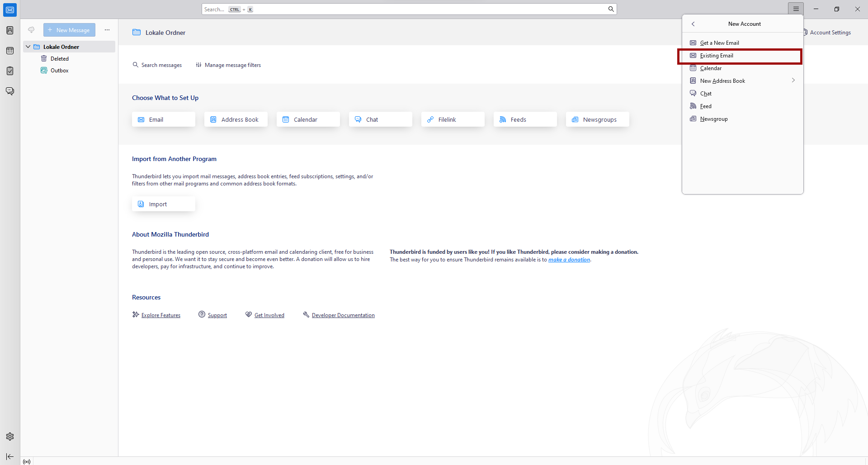
Task: Choose Calendar in New Account menu
Action: (742, 68)
